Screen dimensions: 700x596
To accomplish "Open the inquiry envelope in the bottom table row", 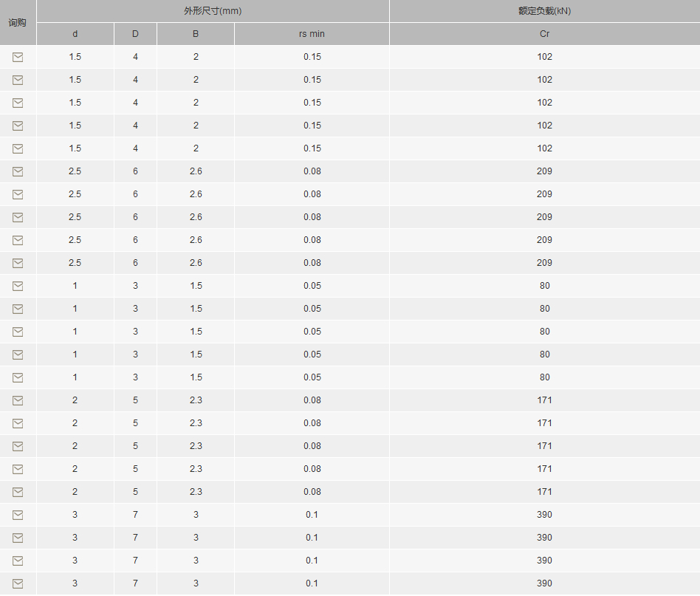I will click(x=18, y=583).
